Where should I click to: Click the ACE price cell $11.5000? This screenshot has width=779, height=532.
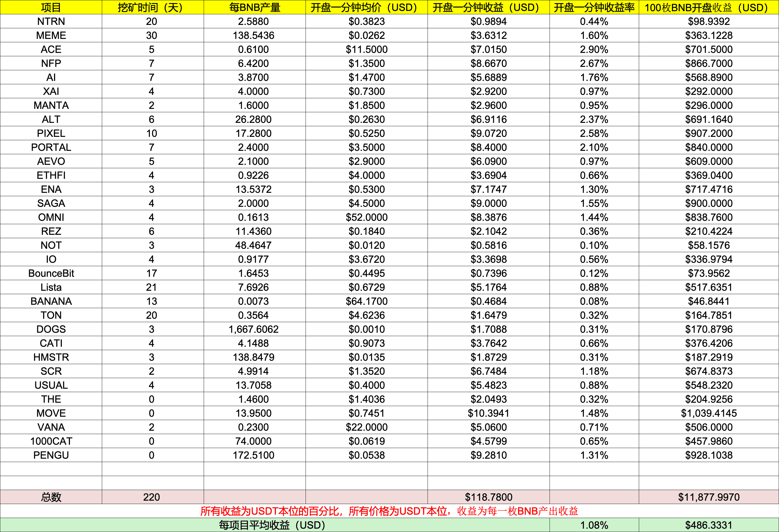[366, 50]
